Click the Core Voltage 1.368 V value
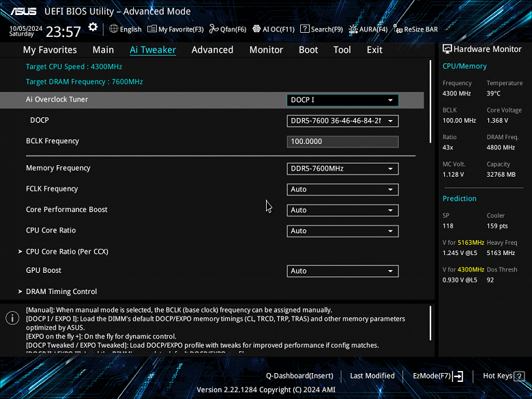Screen dimensions: 532x399 coord(497,121)
